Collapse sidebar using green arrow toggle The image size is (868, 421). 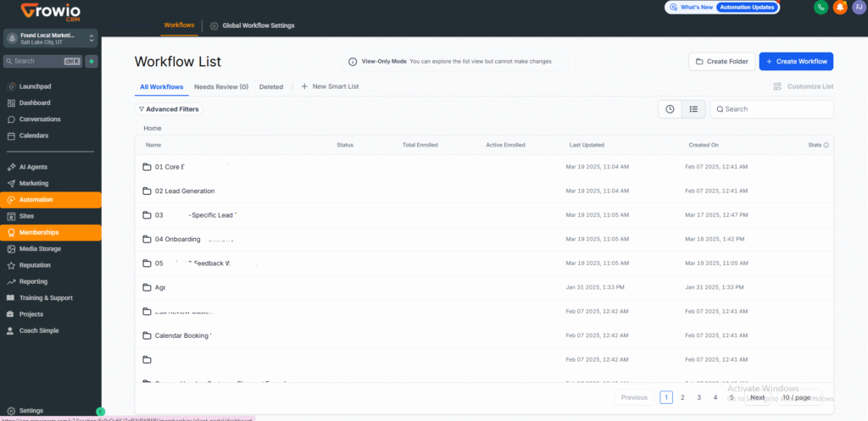click(100, 412)
